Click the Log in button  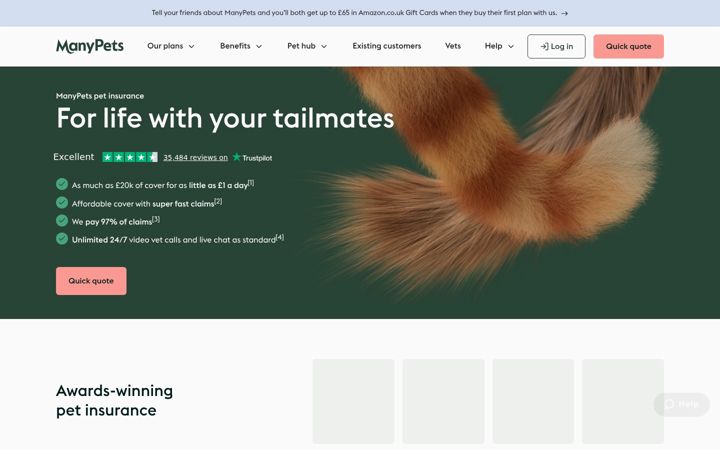click(x=556, y=46)
